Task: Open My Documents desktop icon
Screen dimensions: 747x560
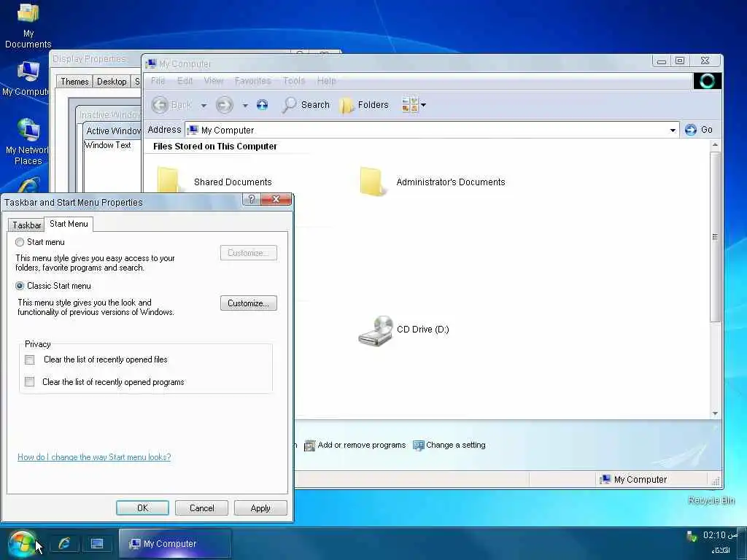Action: (28, 26)
